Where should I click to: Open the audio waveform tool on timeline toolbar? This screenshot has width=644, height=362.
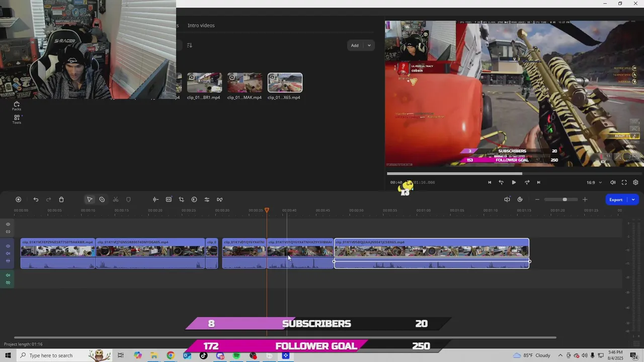[155, 200]
